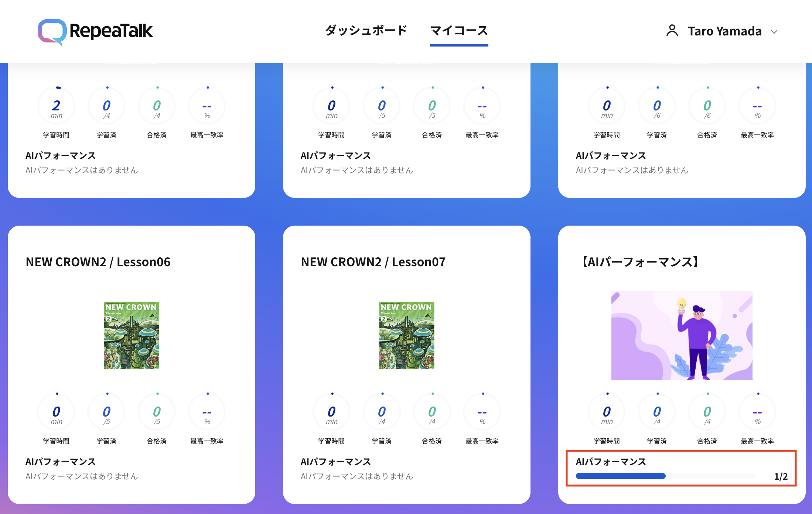This screenshot has width=812, height=514.
Task: Click Lesson07 学習済 0/4 circle
Action: pyautogui.click(x=382, y=412)
